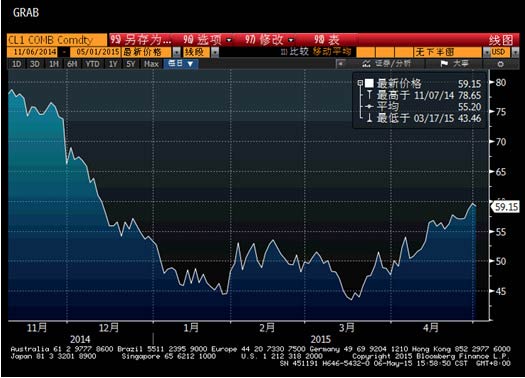Click the 线段 chart type field
This screenshot has height=378, width=525.
[x=197, y=52]
